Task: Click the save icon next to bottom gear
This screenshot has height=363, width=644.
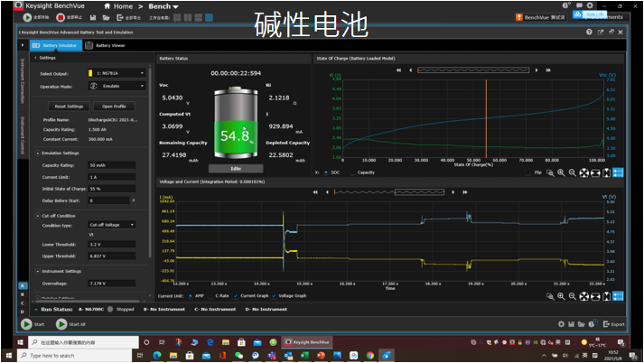Action: click(571, 324)
